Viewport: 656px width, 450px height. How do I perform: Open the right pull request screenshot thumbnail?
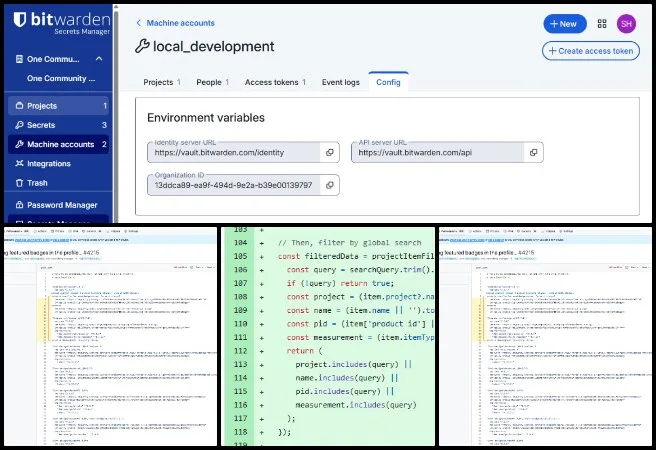[545, 336]
